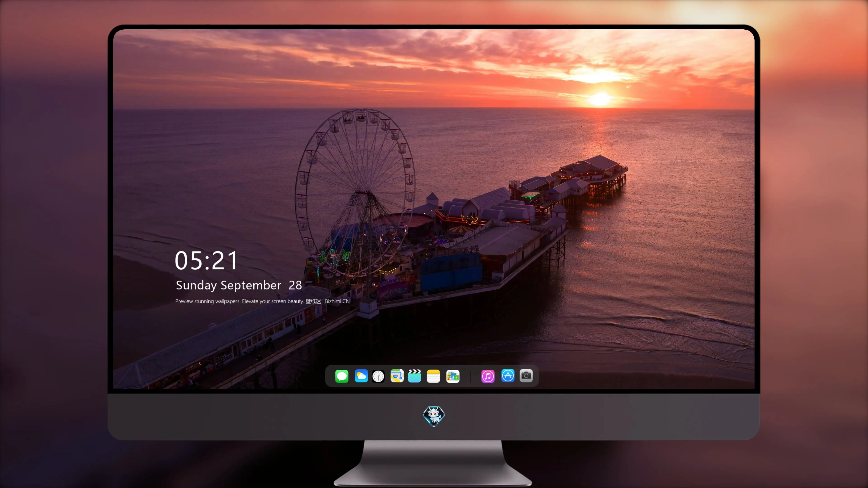Screen dimensions: 868x488
Task: Click the dragon mascot logo below the screen
Action: tap(434, 416)
